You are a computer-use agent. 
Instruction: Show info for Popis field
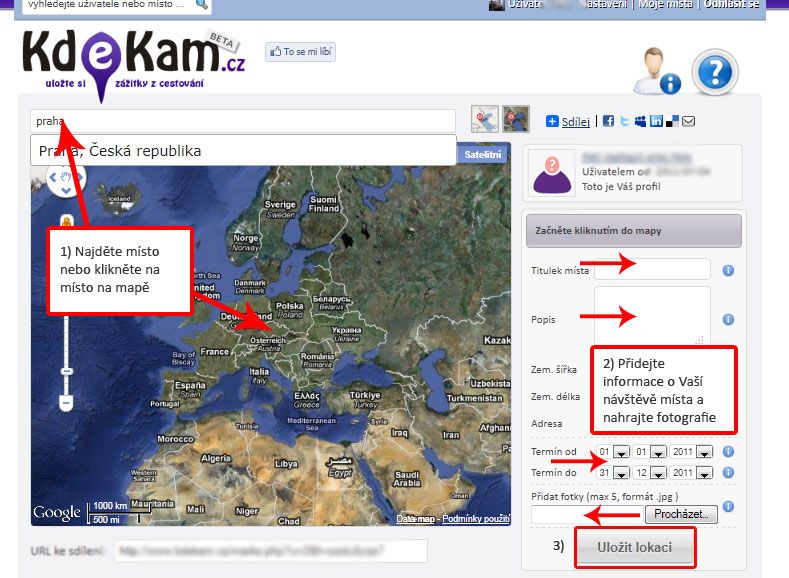click(728, 319)
